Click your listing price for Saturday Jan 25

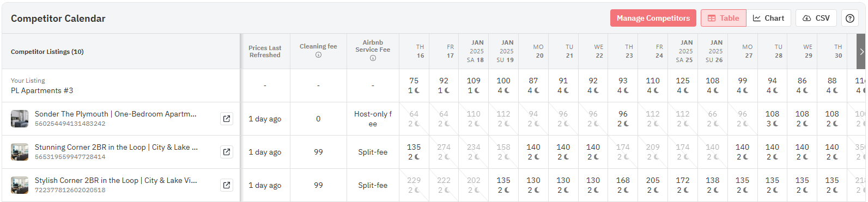[x=682, y=81]
